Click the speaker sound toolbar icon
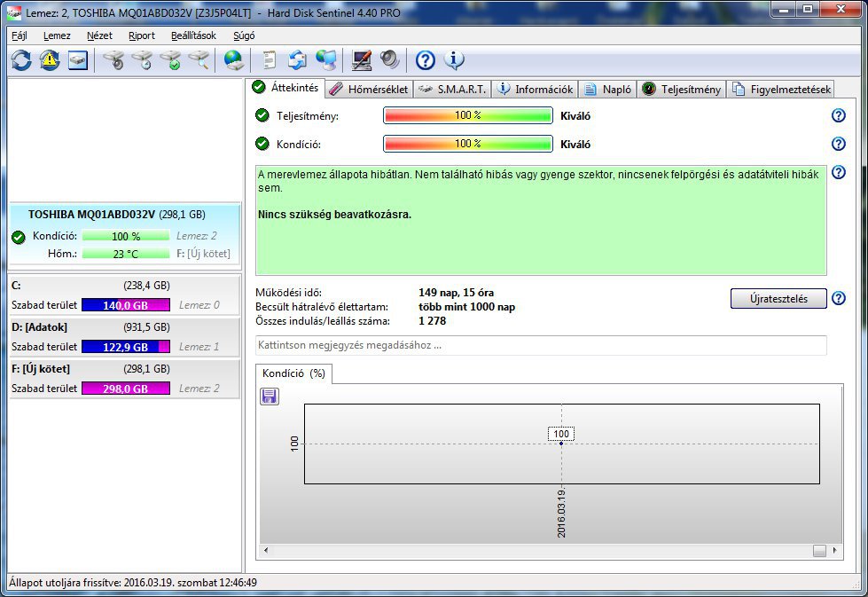 [x=390, y=59]
